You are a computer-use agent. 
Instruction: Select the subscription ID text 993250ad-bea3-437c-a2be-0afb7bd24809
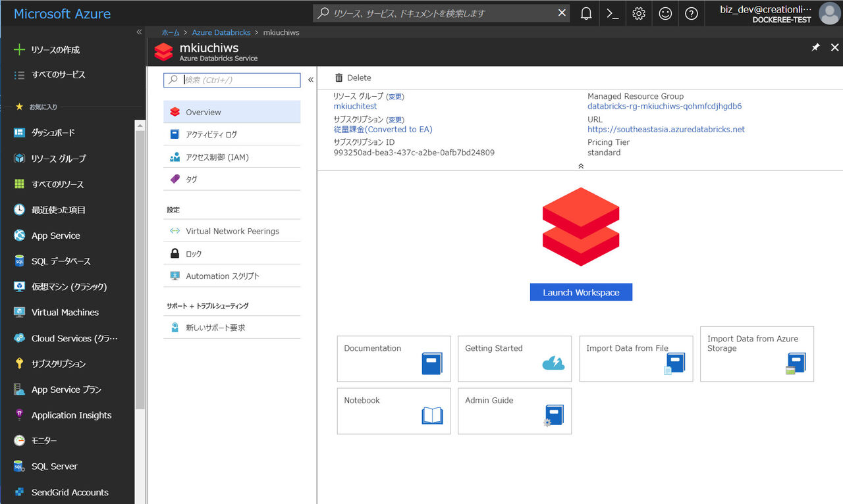414,153
